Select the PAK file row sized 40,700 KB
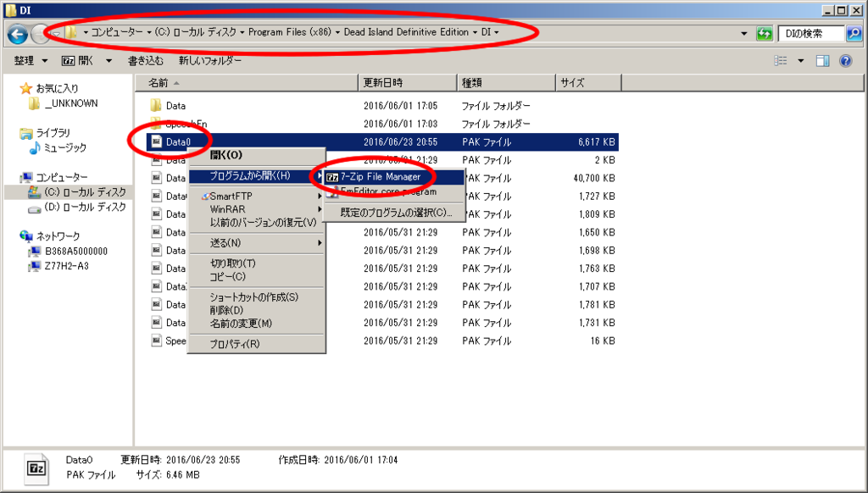Viewport: 868px width, 493px height. 382,178
